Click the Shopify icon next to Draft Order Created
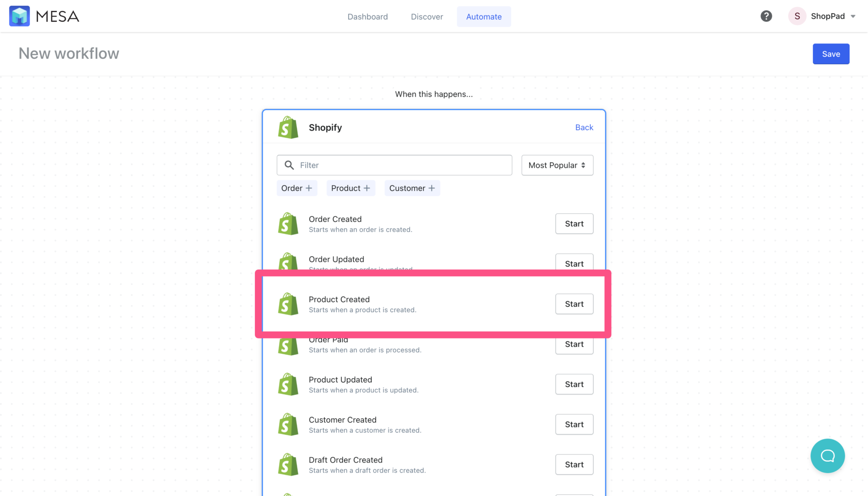 pyautogui.click(x=288, y=464)
